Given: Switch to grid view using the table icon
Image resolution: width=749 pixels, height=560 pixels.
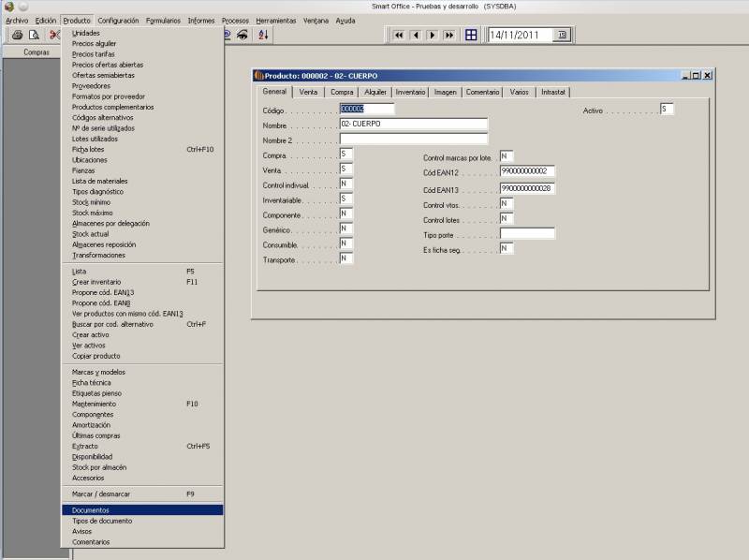Looking at the screenshot, I should (471, 35).
